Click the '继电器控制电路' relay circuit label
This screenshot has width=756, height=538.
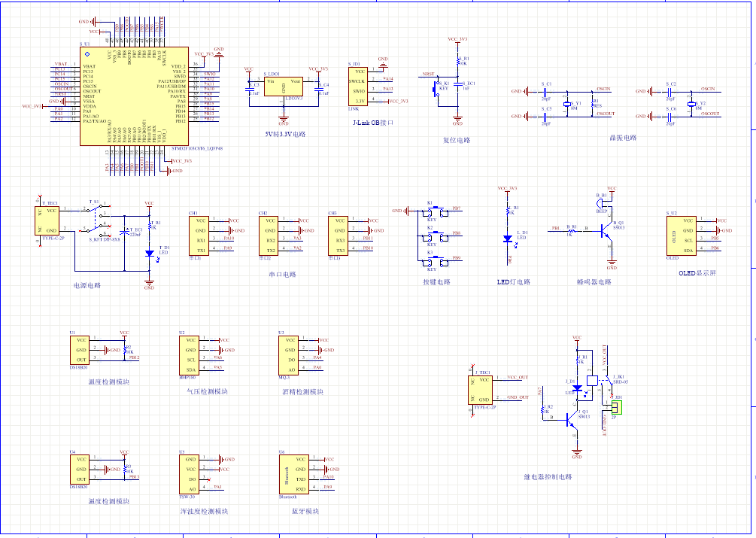point(548,477)
